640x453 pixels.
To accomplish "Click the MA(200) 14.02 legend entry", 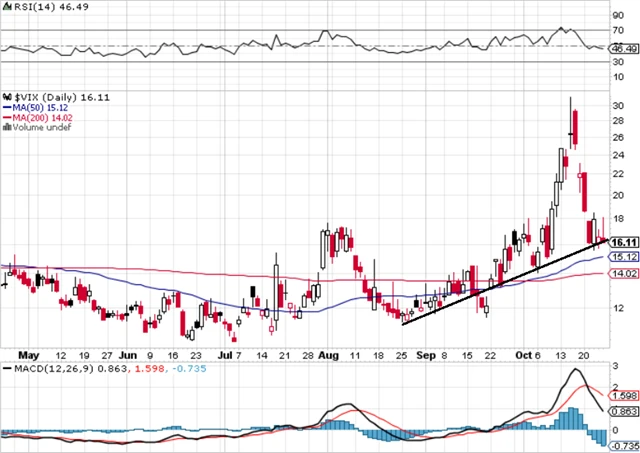I will point(42,118).
